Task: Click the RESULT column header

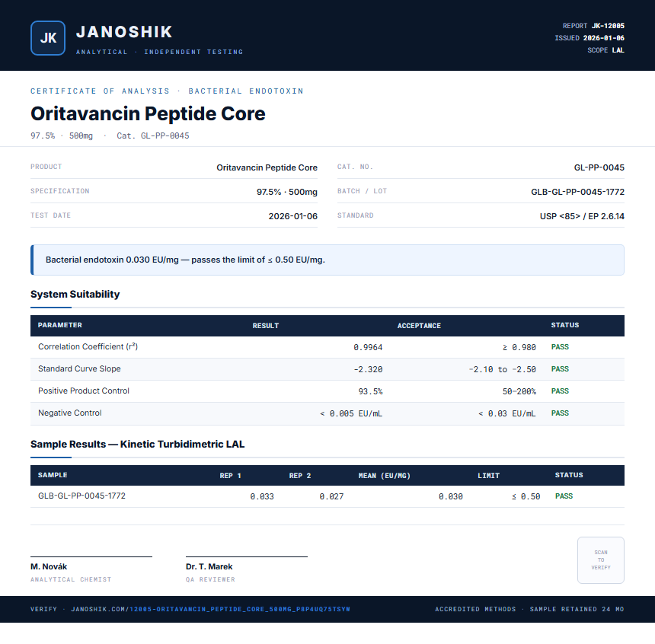Action: click(266, 326)
